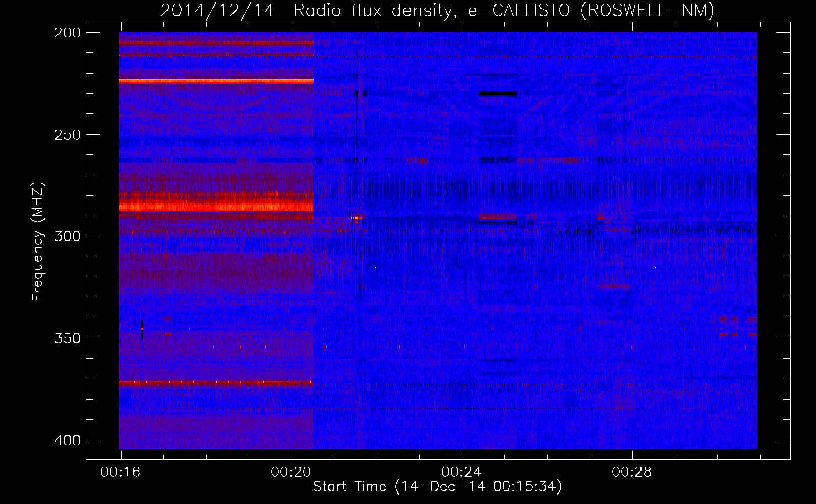Click the bright spot near 292 MHz at 00:21
816x504 pixels.
point(356,218)
